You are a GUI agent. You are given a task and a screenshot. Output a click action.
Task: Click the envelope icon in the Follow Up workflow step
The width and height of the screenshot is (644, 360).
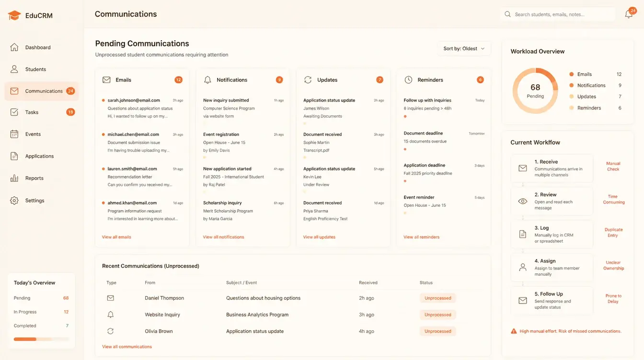pos(523,301)
